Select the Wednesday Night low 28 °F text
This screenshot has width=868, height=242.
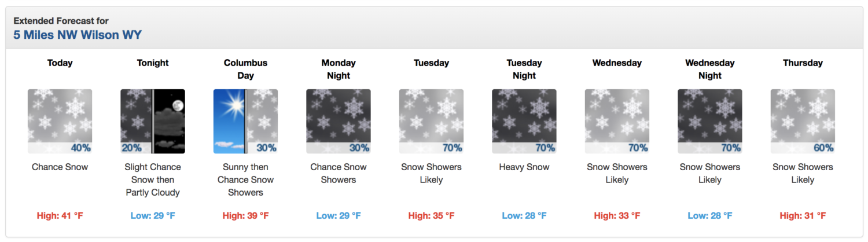click(710, 216)
